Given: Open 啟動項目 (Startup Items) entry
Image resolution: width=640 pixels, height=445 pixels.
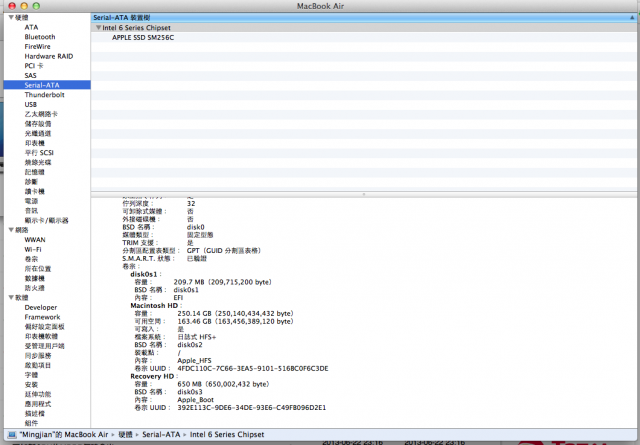Looking at the screenshot, I should [38, 365].
